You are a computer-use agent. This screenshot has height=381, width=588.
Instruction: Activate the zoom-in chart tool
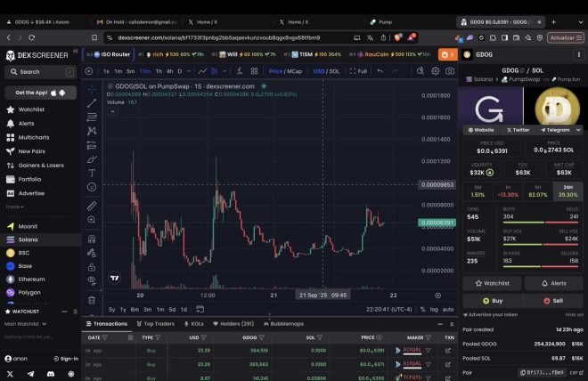tap(92, 220)
